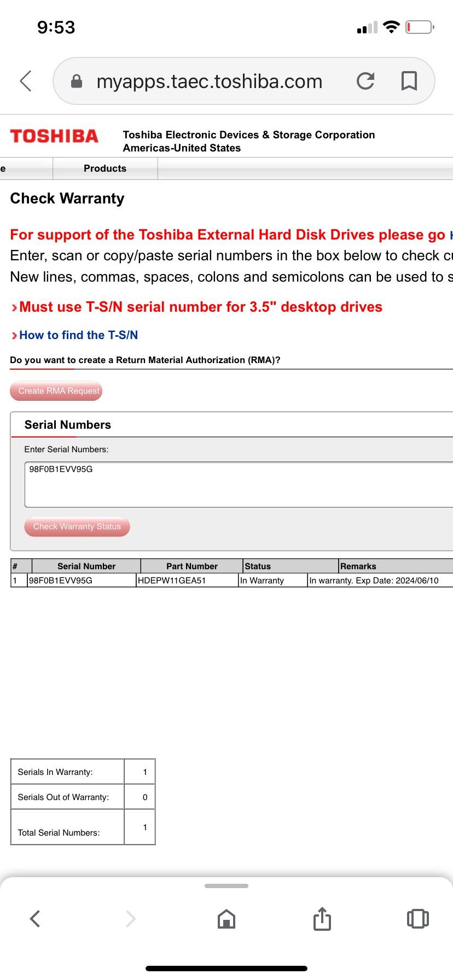Tap the battery indicator in status bar
The width and height of the screenshot is (453, 980).
pos(420,27)
